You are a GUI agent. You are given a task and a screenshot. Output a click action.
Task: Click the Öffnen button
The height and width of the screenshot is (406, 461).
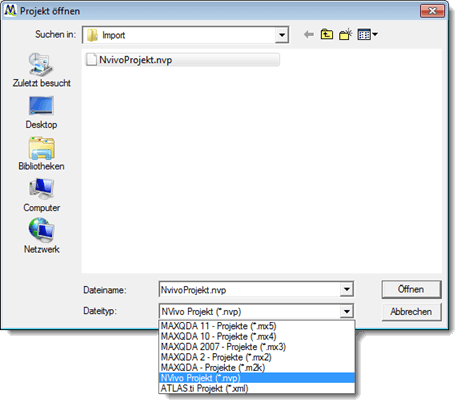click(411, 289)
